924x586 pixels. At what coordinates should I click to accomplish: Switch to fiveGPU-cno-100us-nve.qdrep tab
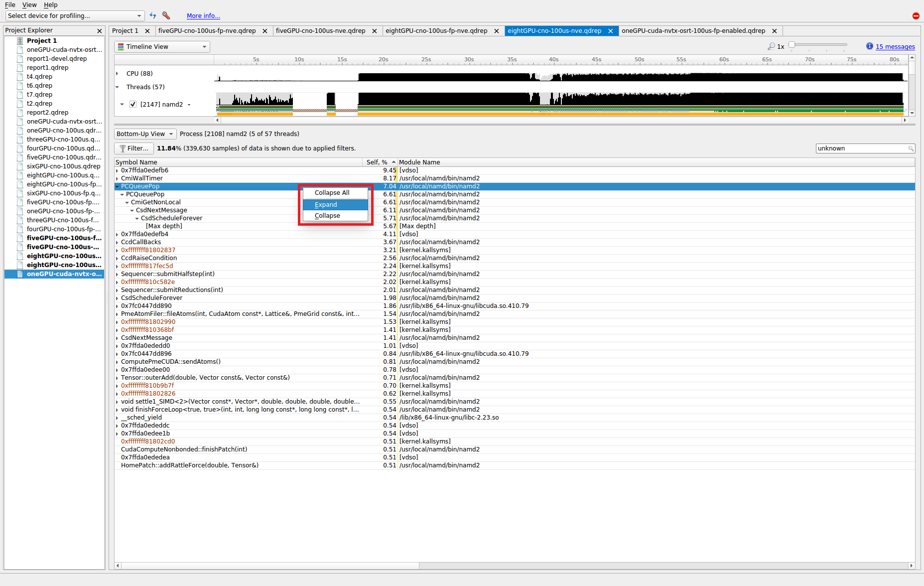tap(320, 31)
